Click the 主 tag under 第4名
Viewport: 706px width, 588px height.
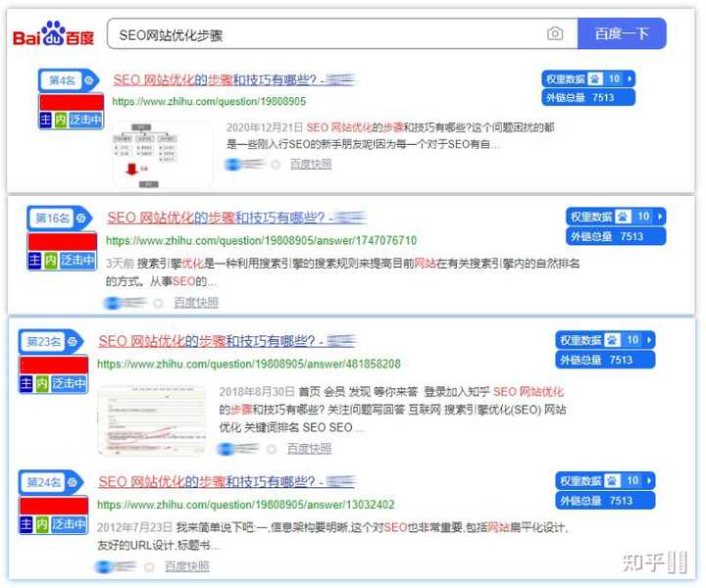coord(45,120)
